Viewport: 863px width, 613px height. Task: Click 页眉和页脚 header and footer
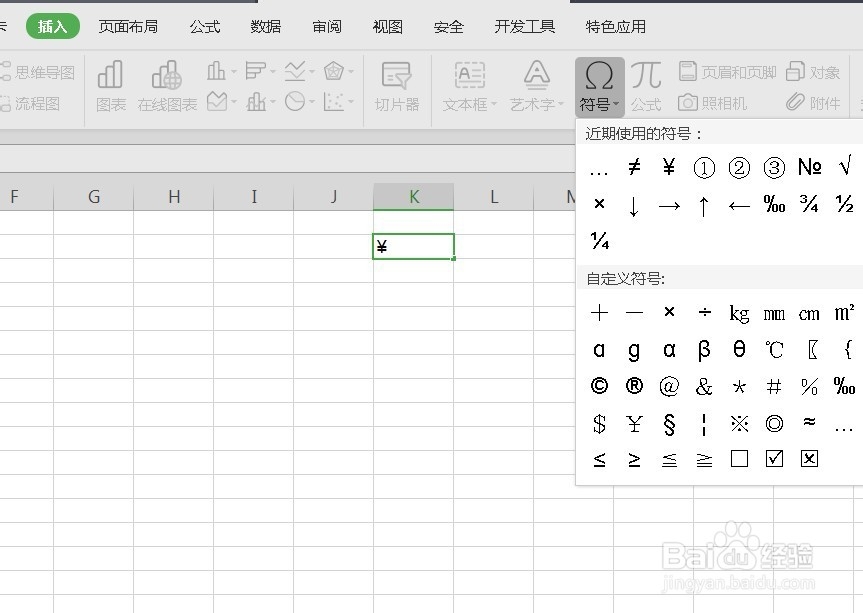click(727, 72)
